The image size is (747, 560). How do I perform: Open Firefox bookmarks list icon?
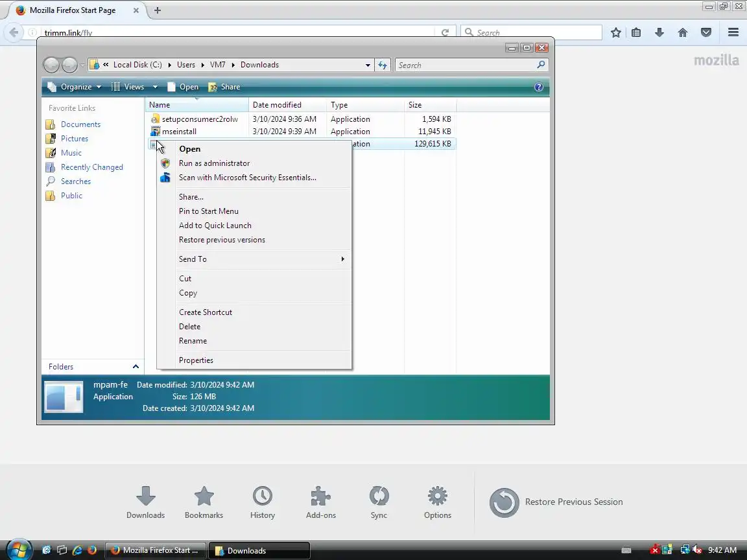coord(636,32)
